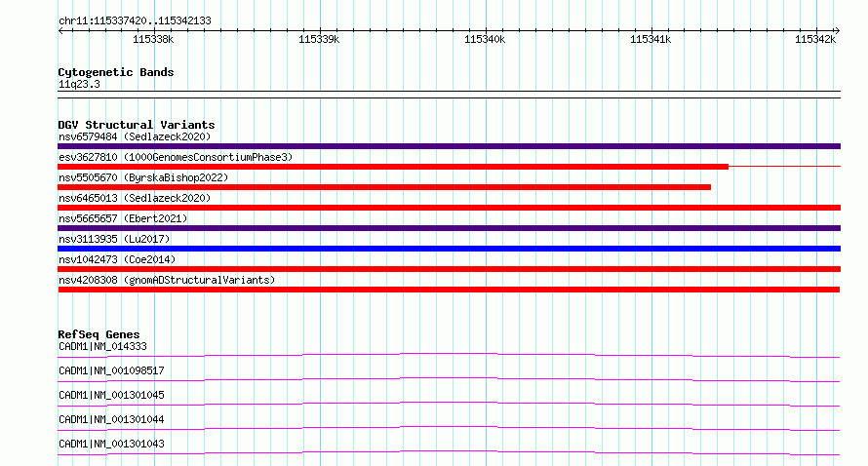Select the magenta intron line of NM_014333
Image resolution: width=868 pixels, height=466 pixels.
point(449,354)
